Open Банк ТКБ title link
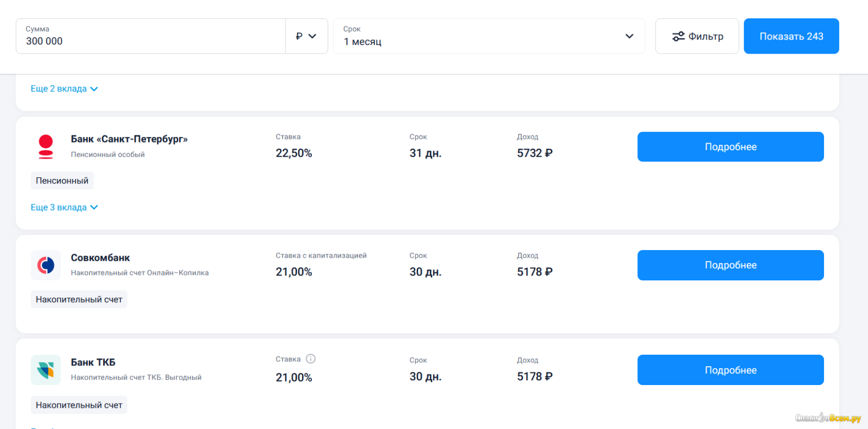 93,362
